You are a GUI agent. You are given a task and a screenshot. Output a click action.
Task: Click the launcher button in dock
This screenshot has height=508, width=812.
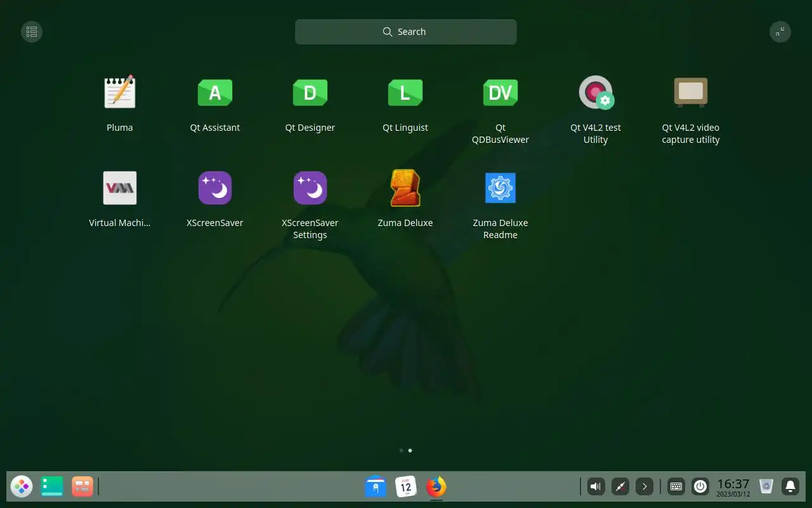coord(22,487)
